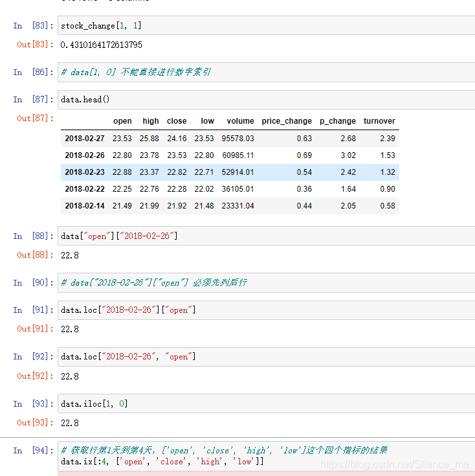
Task: Click turnover value 2.39
Action: tap(388, 139)
